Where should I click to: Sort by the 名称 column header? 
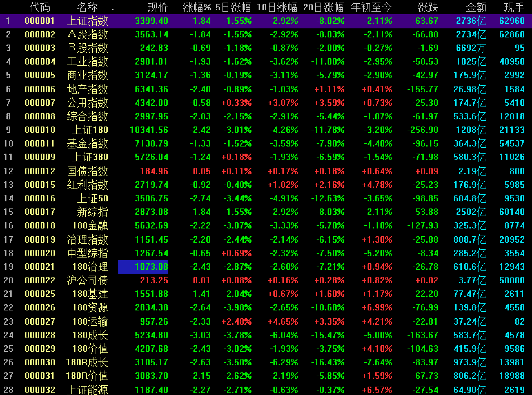point(87,7)
